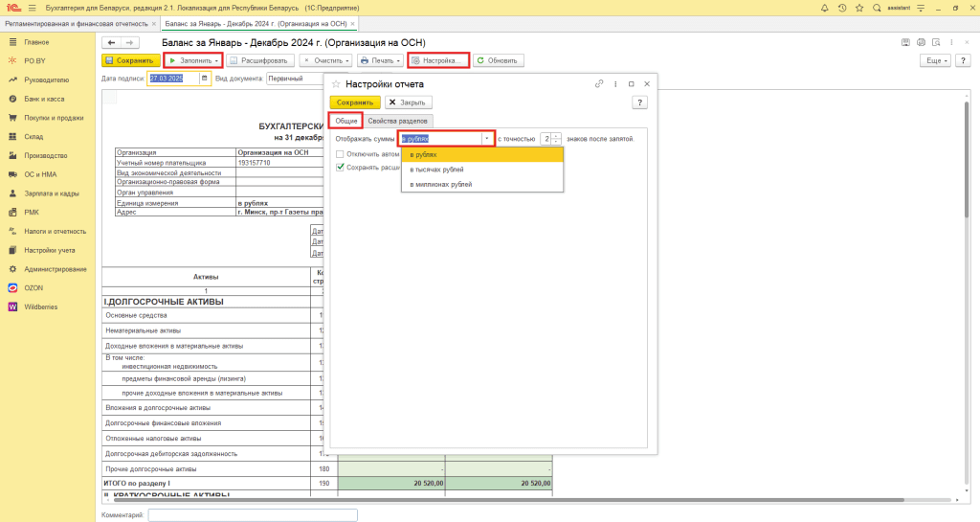Click Сохранить in Настройки отчета dialog

355,102
